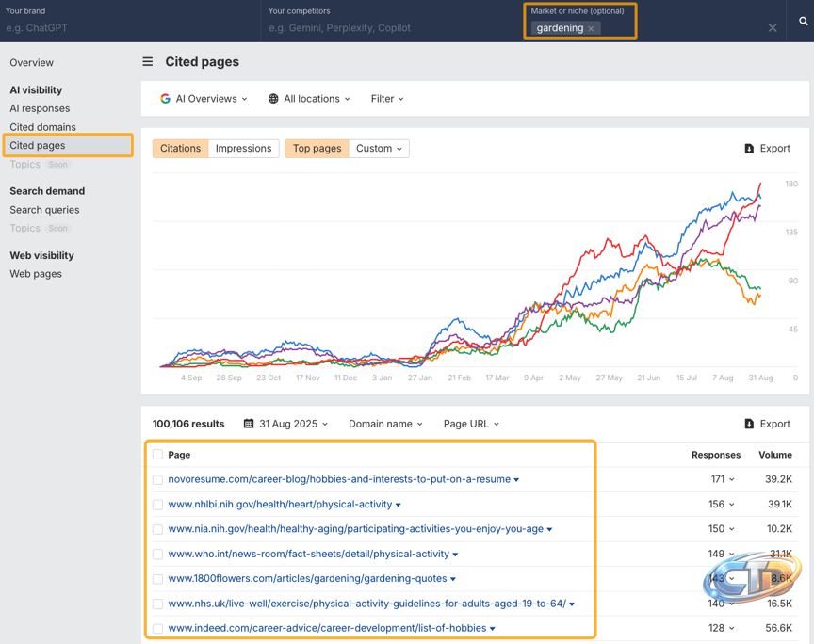Open the All locations dropdown
Screen dimensions: 814x644
(x=309, y=99)
